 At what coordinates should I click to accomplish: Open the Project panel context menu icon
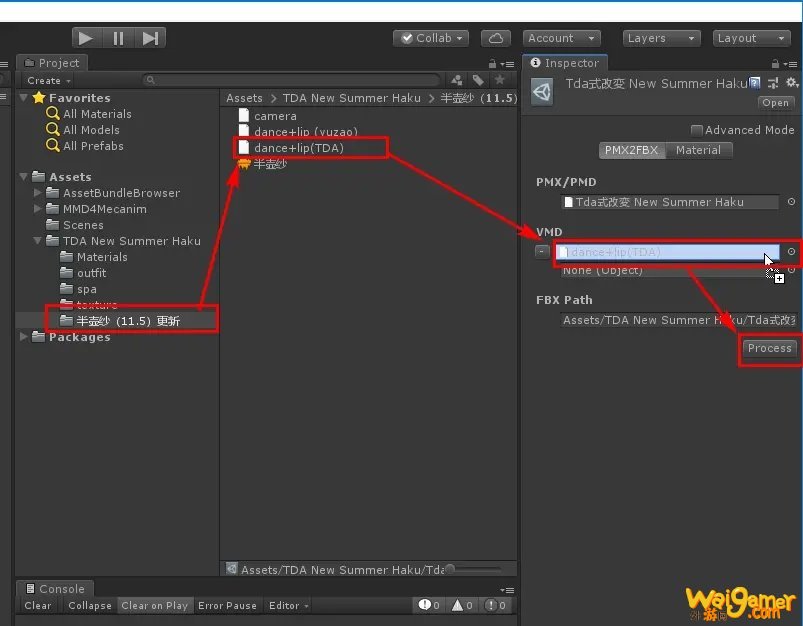508,65
